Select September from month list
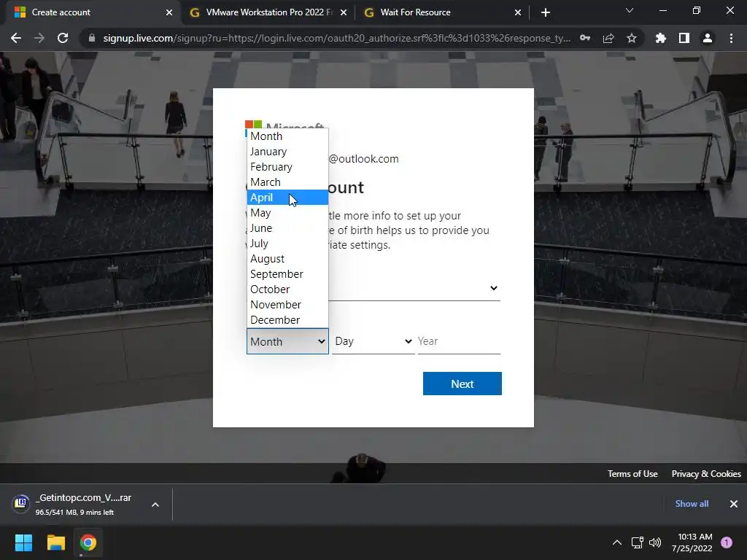This screenshot has width=747, height=560. point(287,274)
